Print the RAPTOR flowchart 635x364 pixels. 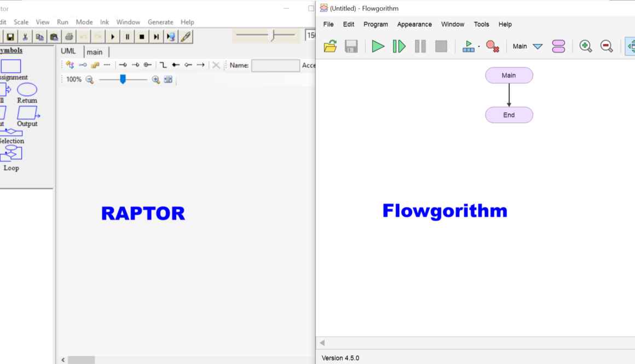click(69, 37)
